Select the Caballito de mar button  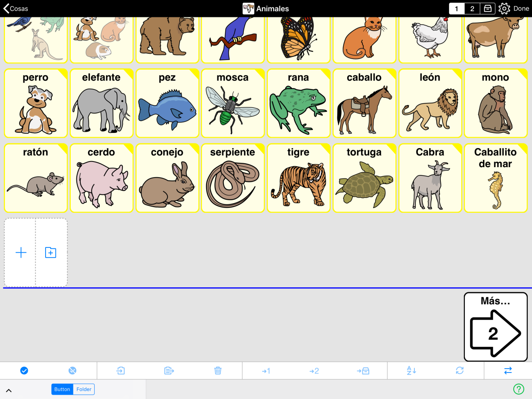496,178
